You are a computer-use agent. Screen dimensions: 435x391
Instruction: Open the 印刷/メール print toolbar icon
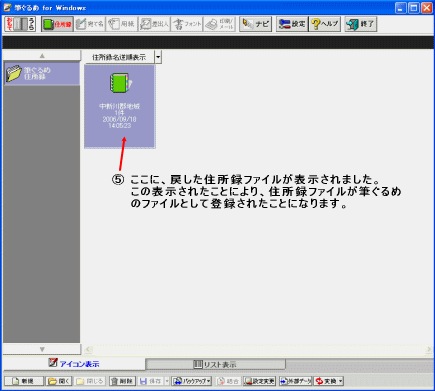(219, 24)
